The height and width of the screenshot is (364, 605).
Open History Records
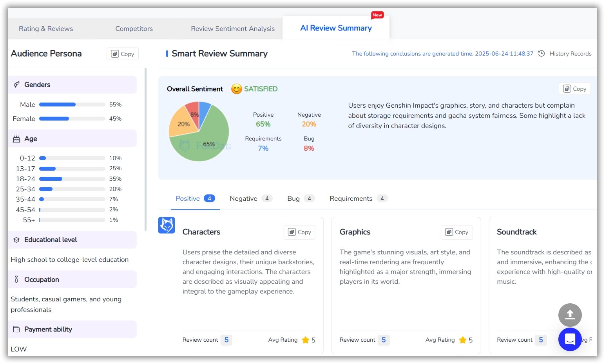coord(570,54)
